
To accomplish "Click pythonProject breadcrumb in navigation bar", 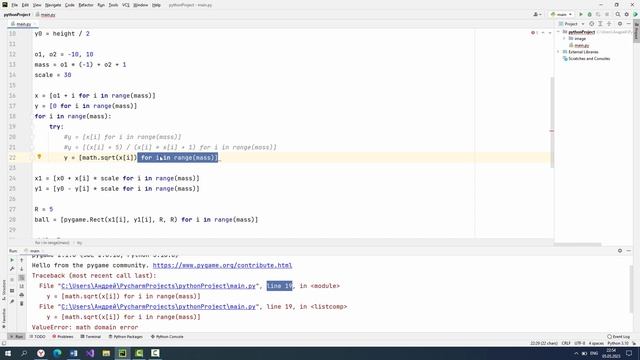I will (17, 15).
